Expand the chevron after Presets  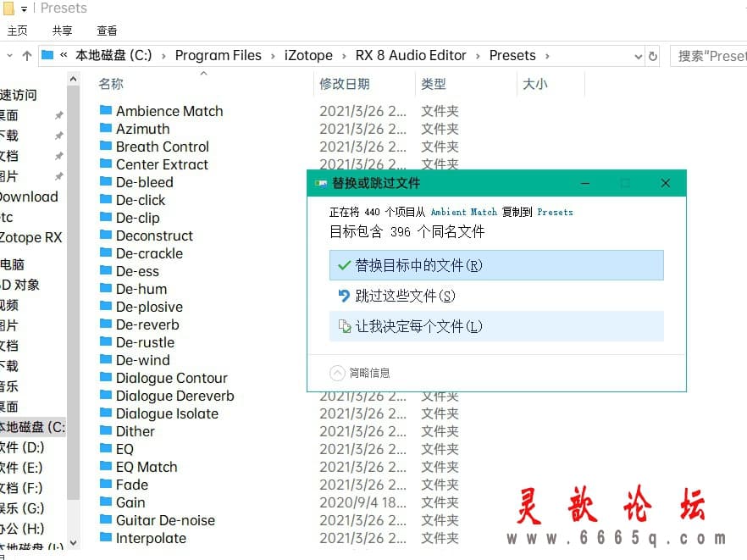[x=547, y=56]
